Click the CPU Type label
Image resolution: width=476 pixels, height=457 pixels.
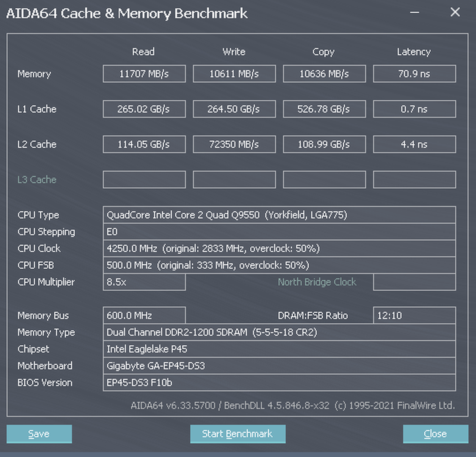pos(38,215)
